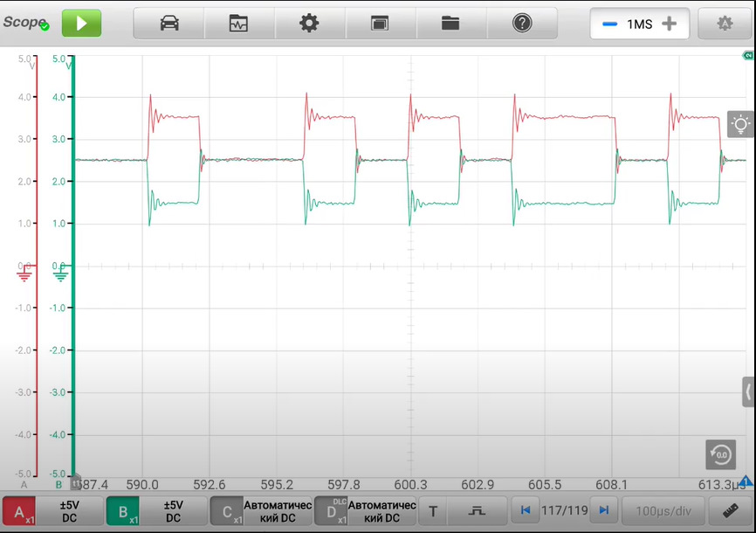Select the green channel B vertical axis bar
Screen dimensions: 756x533
point(73,266)
